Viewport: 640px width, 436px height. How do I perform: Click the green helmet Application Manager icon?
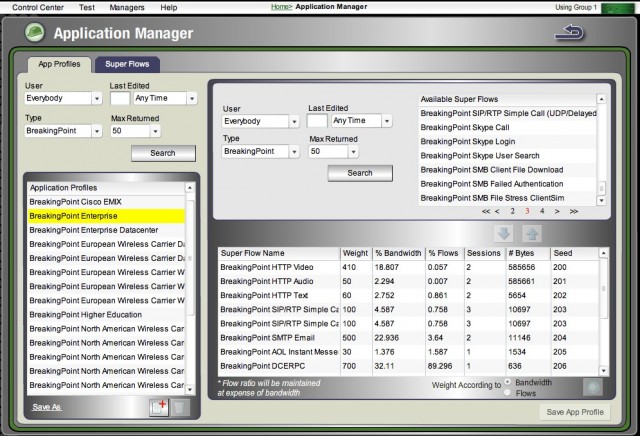coord(35,32)
